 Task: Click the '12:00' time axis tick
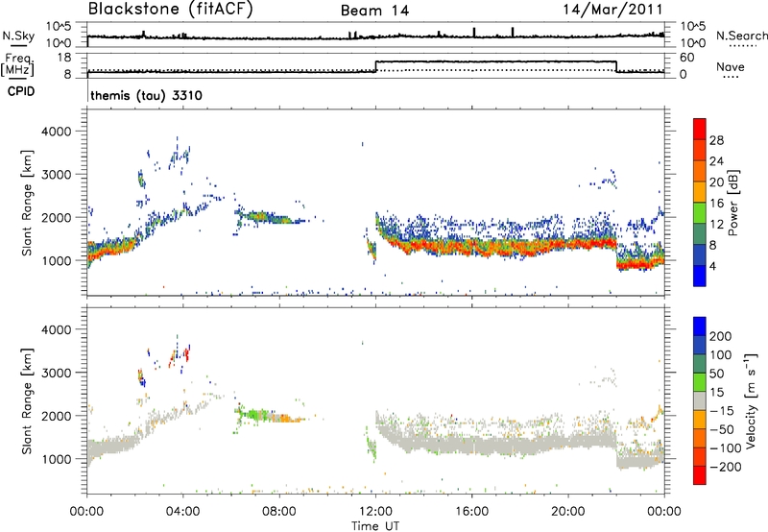[375, 512]
